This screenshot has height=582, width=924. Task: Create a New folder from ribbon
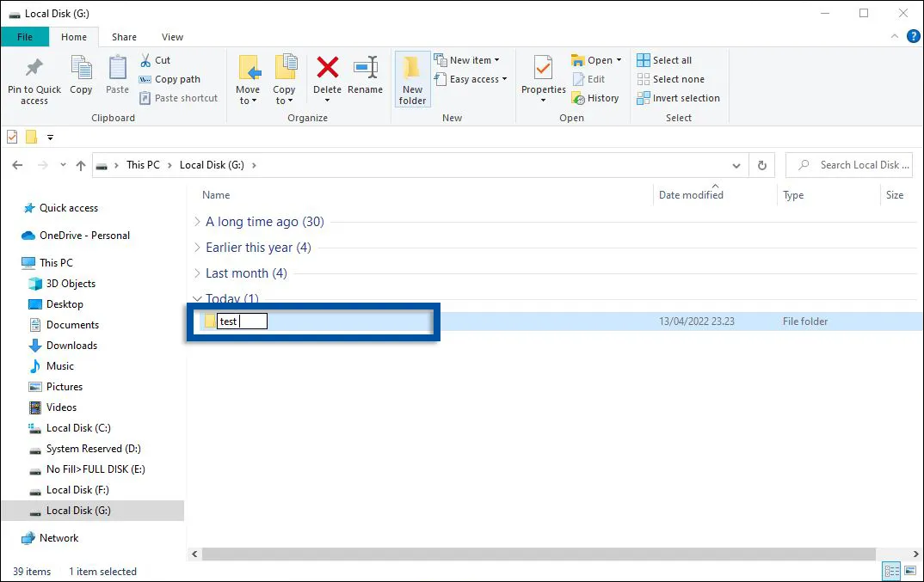point(412,79)
